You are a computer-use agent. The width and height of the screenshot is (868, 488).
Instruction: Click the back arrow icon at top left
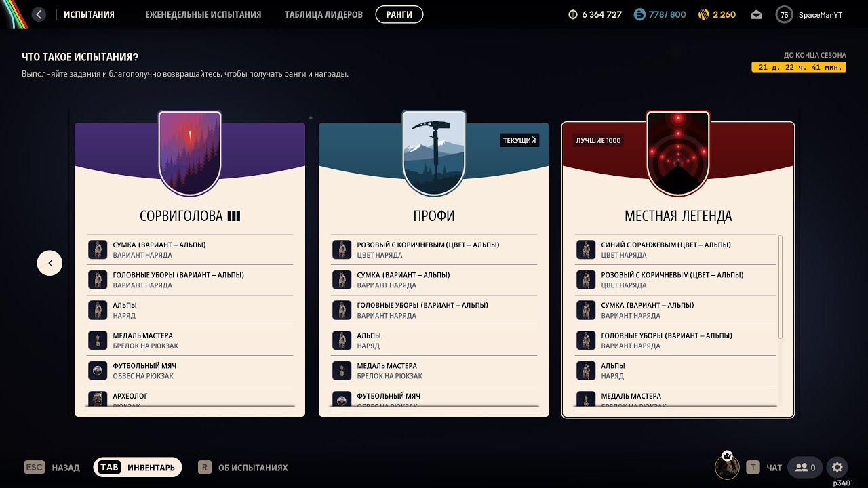coord(39,14)
